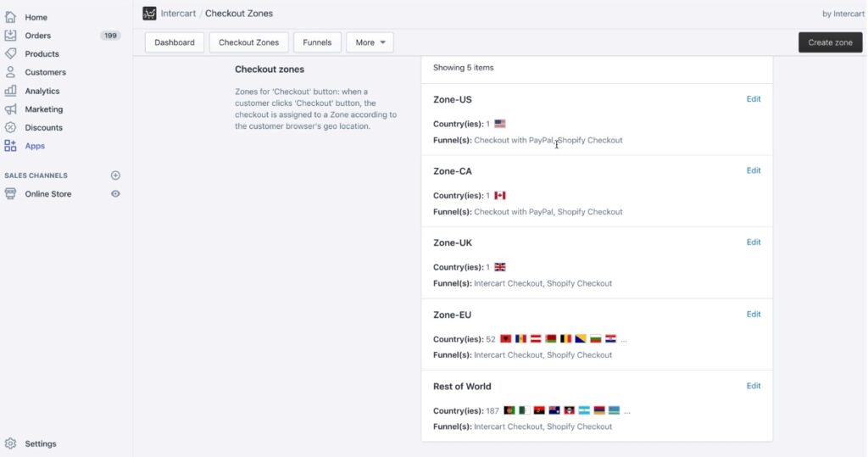Edit the Rest of World zone
Image resolution: width=868 pixels, height=457 pixels.
coord(754,386)
